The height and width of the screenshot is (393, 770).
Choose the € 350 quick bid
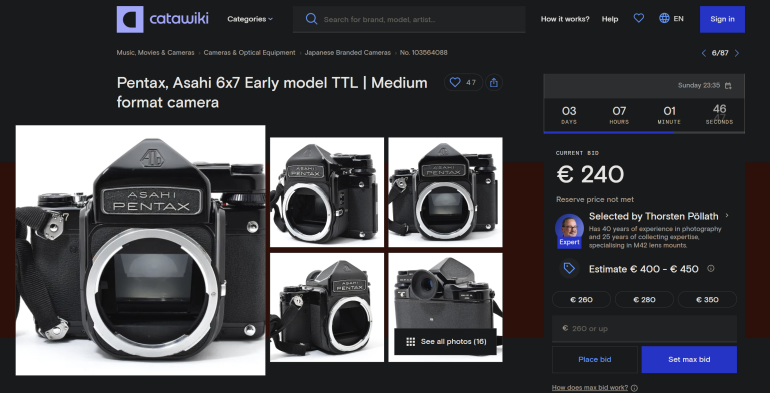pyautogui.click(x=707, y=300)
